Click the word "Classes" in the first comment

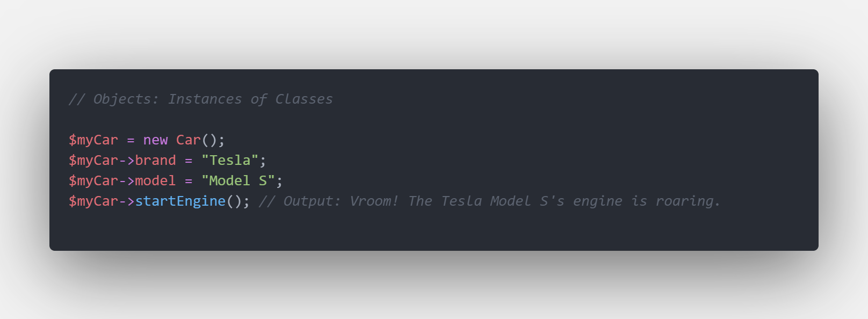click(304, 99)
